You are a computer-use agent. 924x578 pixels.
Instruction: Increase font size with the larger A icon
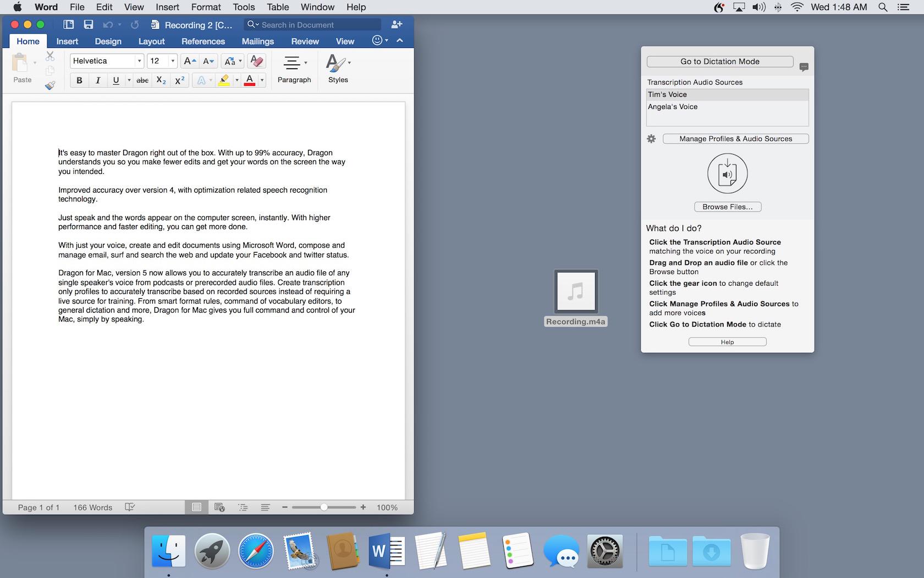(x=189, y=61)
